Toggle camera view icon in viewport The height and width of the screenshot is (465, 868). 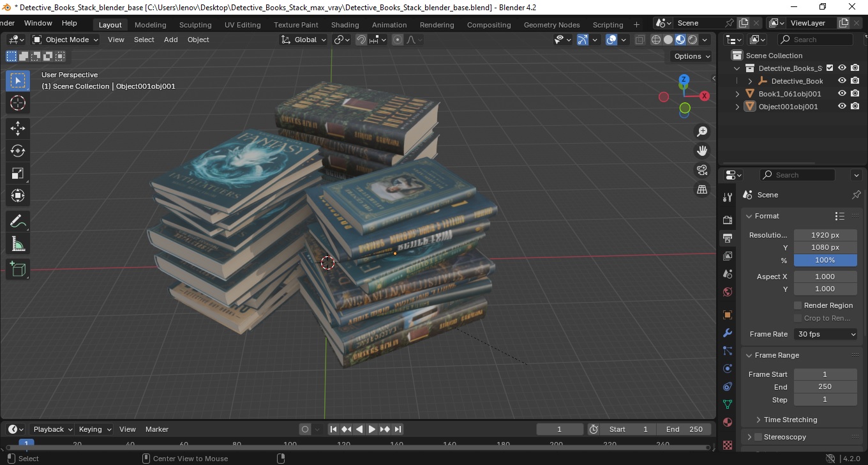(x=702, y=170)
